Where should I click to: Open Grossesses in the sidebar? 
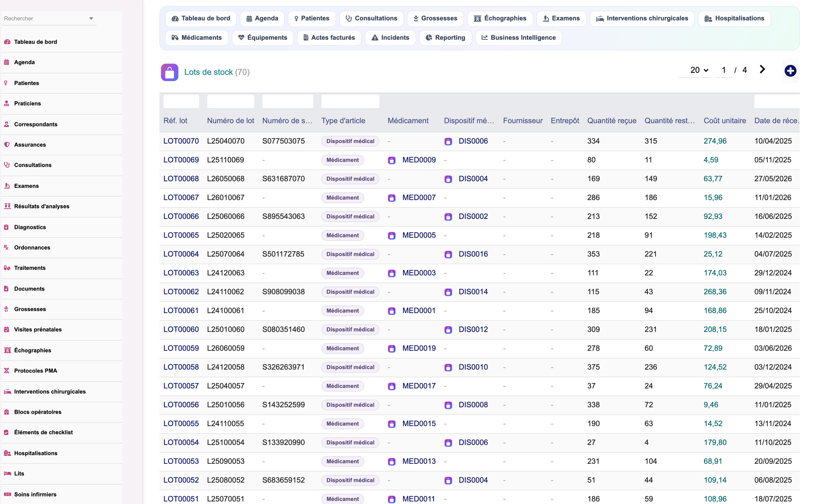click(x=62, y=309)
